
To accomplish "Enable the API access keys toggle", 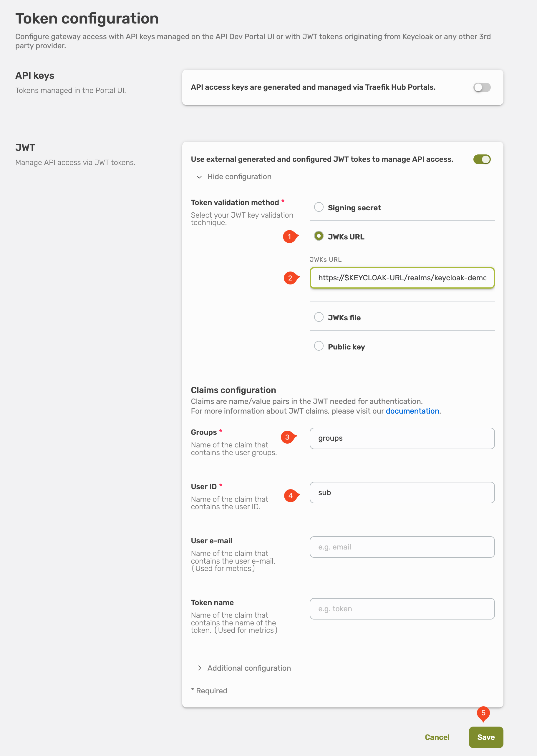I will (482, 87).
